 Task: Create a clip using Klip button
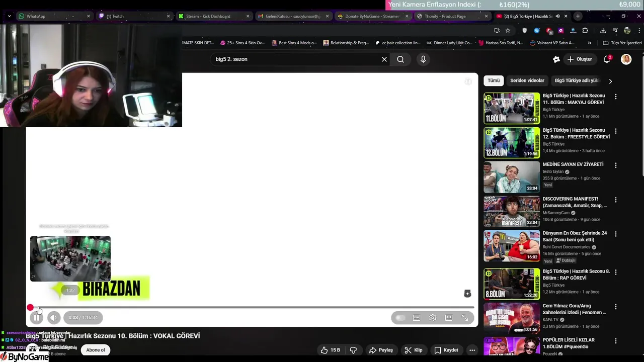(x=414, y=350)
